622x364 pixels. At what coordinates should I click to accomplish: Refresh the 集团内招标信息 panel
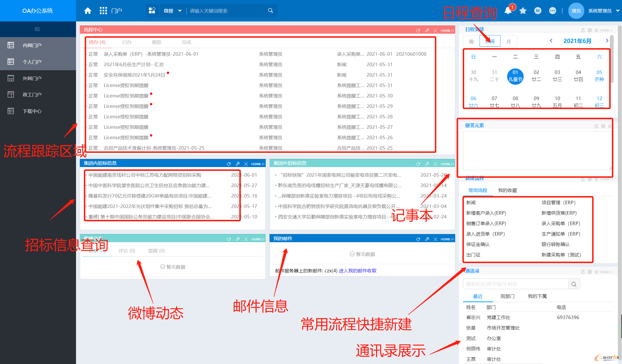[229, 164]
